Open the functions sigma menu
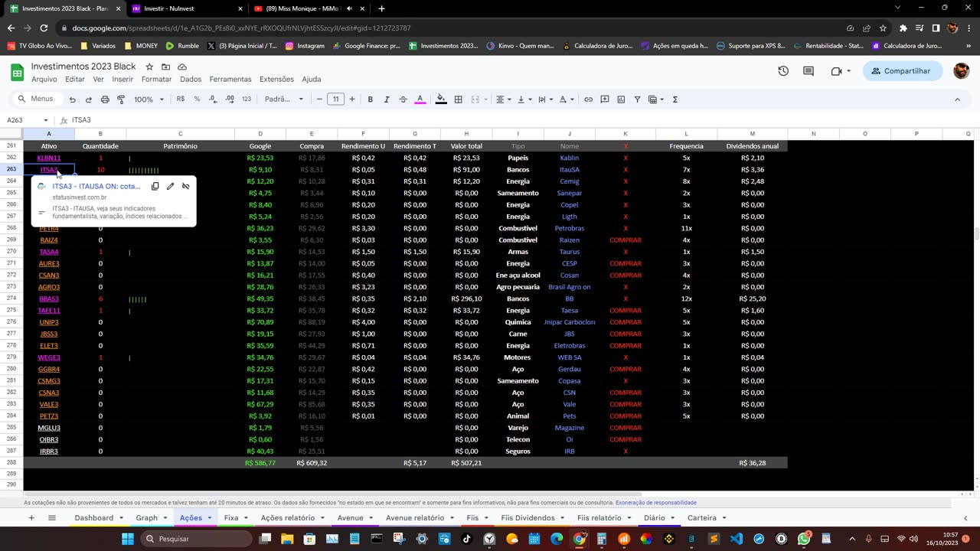The height and width of the screenshot is (551, 980). [x=675, y=99]
